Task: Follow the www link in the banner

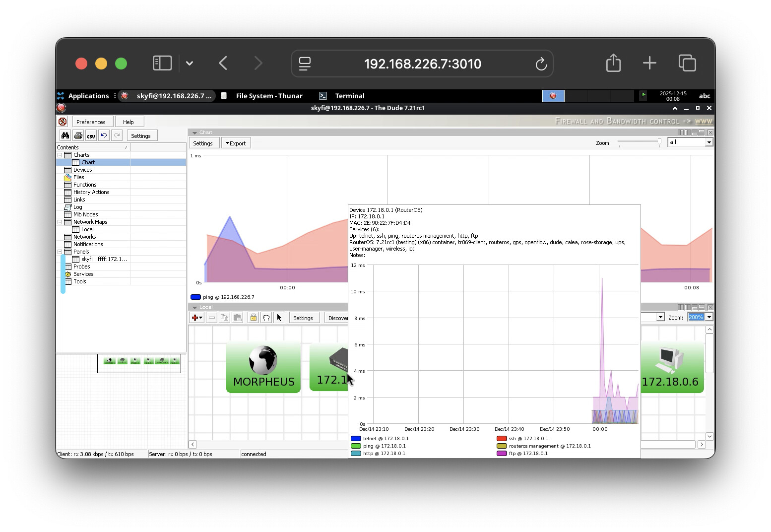Action: tap(704, 121)
